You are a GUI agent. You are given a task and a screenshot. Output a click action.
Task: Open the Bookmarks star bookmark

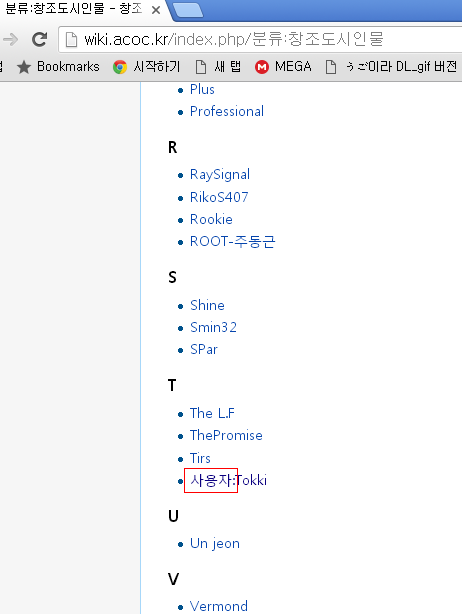[58, 67]
